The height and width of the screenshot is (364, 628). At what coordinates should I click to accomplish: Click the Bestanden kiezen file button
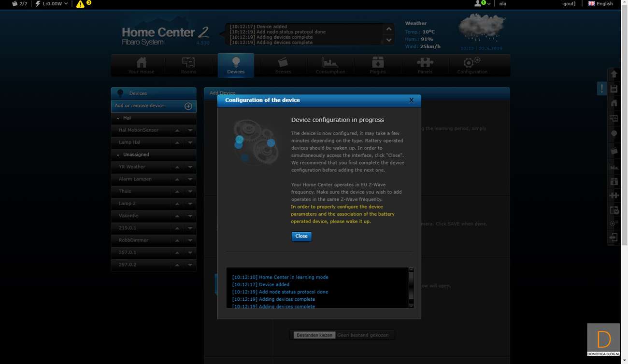[x=314, y=335]
